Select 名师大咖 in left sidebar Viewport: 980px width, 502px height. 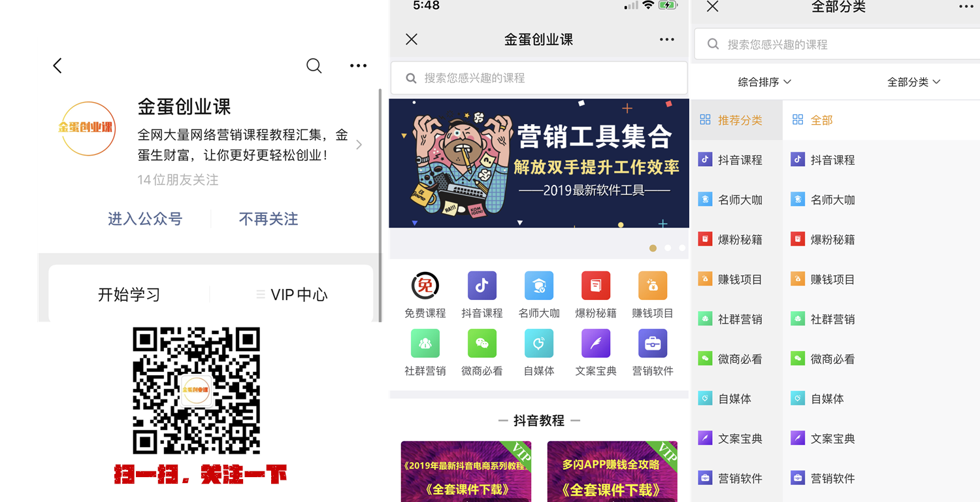[737, 200]
